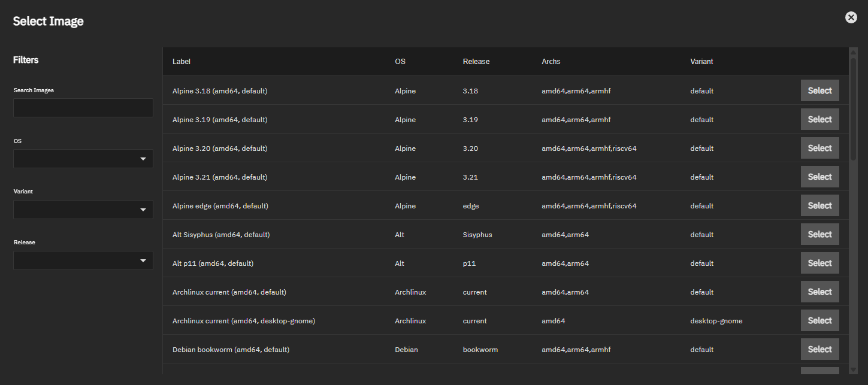The image size is (868, 385).
Task: Open the OS filter dropdown
Action: pos(83,159)
